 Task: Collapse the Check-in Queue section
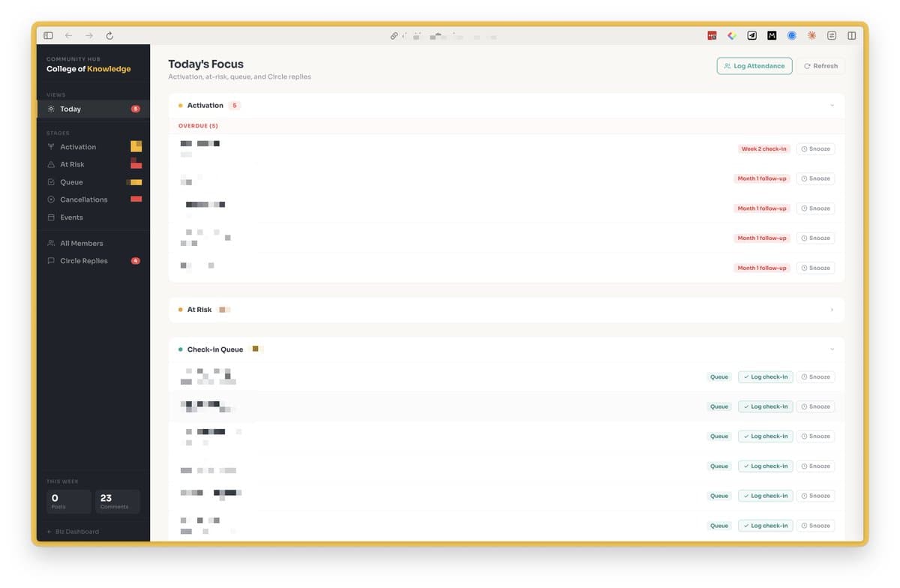(x=831, y=349)
